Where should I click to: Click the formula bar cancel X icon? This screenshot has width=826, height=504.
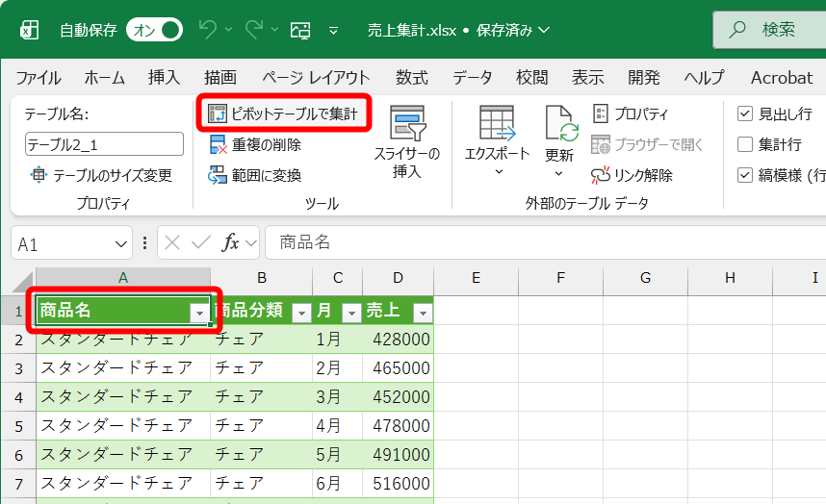172,242
